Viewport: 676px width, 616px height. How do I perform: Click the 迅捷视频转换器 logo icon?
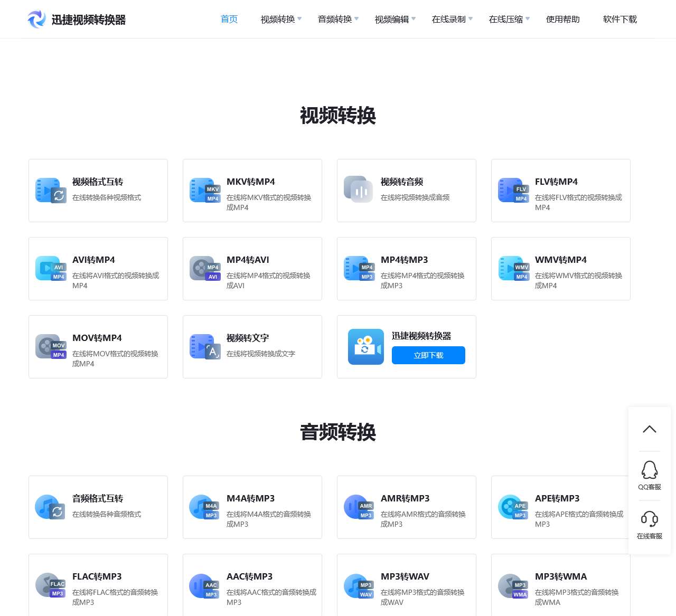tap(36, 20)
